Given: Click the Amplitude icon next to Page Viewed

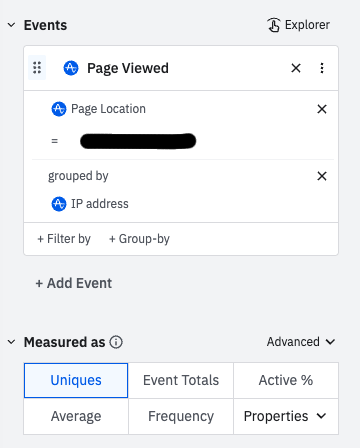Looking at the screenshot, I should point(71,68).
